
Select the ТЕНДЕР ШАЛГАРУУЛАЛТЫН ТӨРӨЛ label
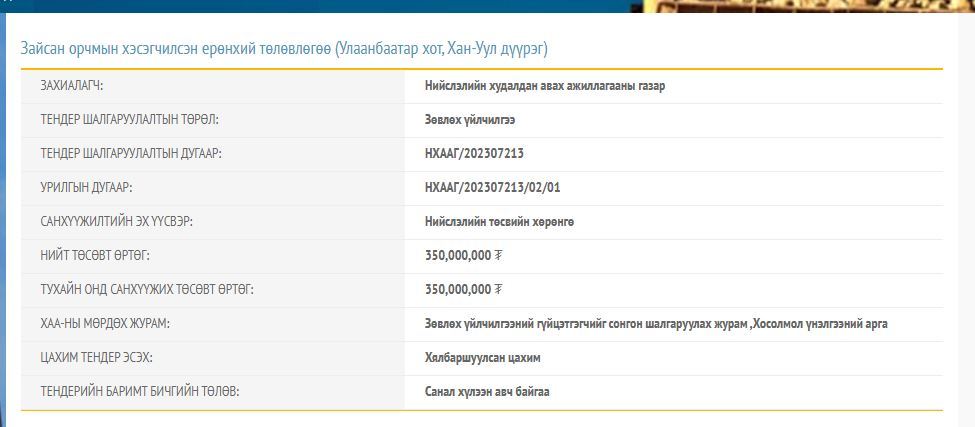[129, 120]
